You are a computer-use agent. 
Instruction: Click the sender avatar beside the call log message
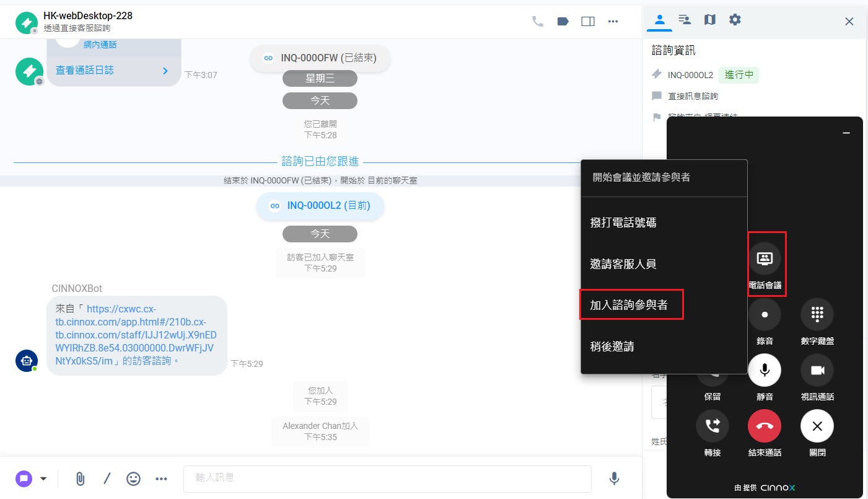(x=29, y=72)
